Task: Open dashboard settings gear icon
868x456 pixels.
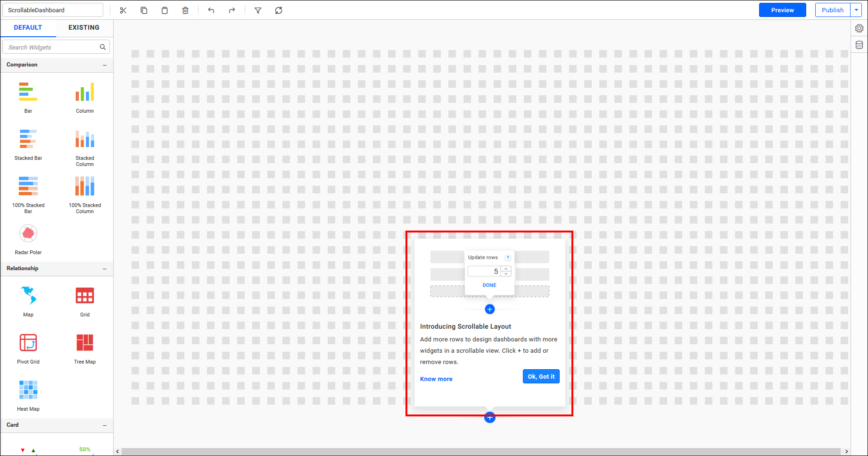Action: click(859, 28)
